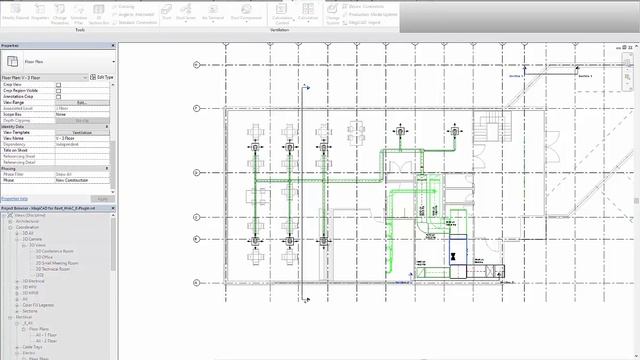Click the Scope Box value None
This screenshot has width=640, height=360.
point(82,114)
